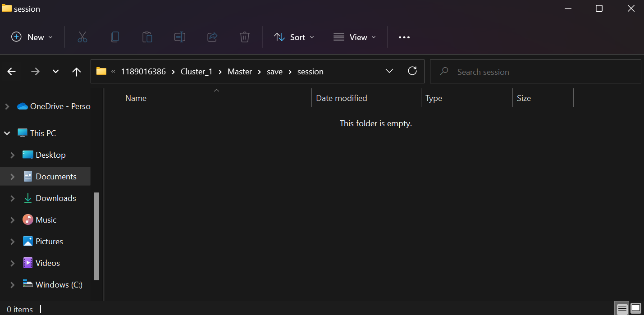Click the Paste clipboard icon

point(147,37)
